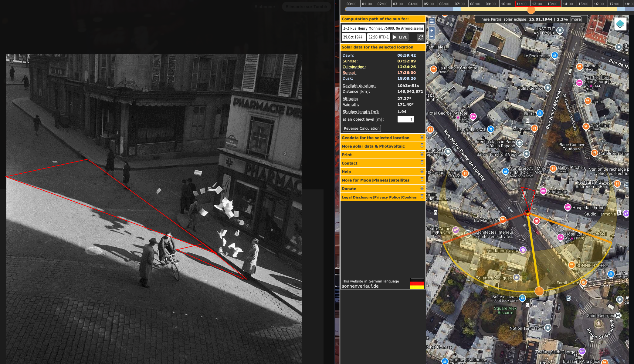The height and width of the screenshot is (364, 634).
Task: Click the German flag icon
Action: [x=417, y=283]
